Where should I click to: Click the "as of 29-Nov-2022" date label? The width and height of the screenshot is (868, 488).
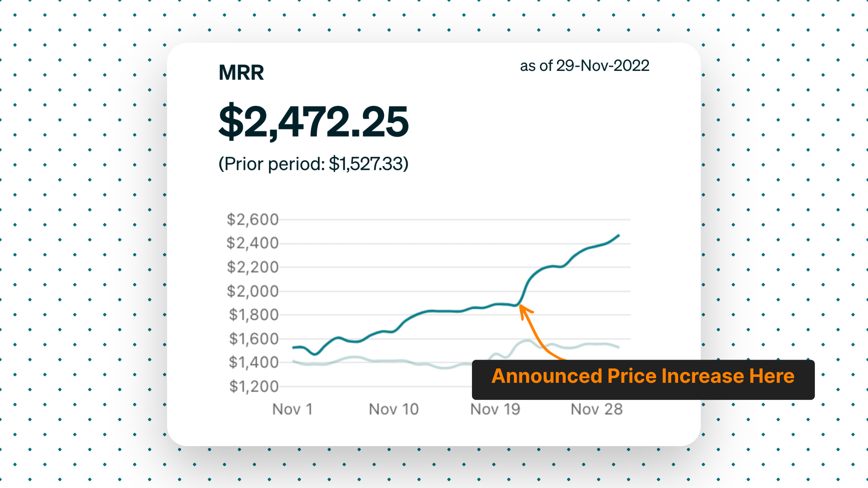pos(584,66)
